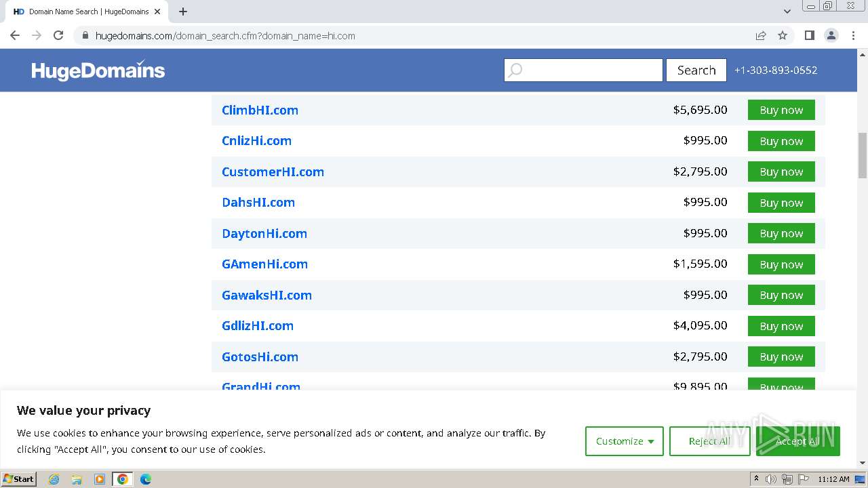Screen dimensions: 868x488
Task: Open the ClimbHI.com domain link
Action: point(260,110)
